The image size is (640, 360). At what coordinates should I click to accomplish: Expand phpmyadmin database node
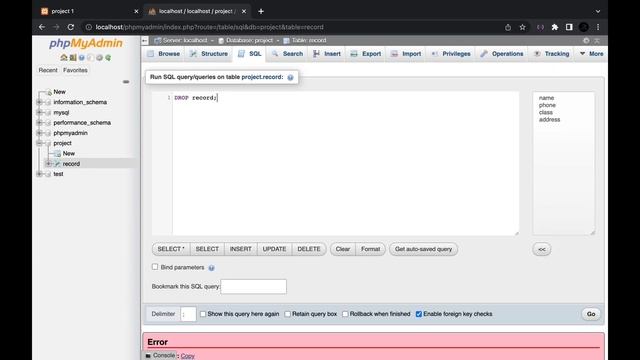39,133
